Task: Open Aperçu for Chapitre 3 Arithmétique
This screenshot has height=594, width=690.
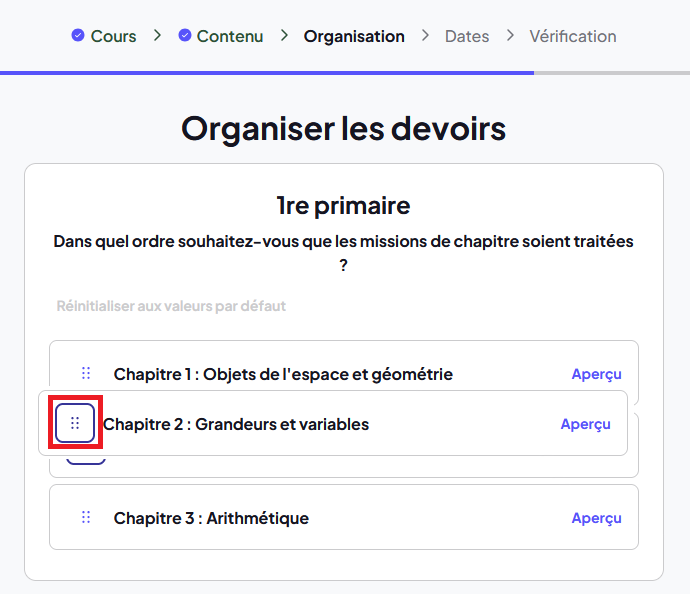Action: [x=596, y=518]
